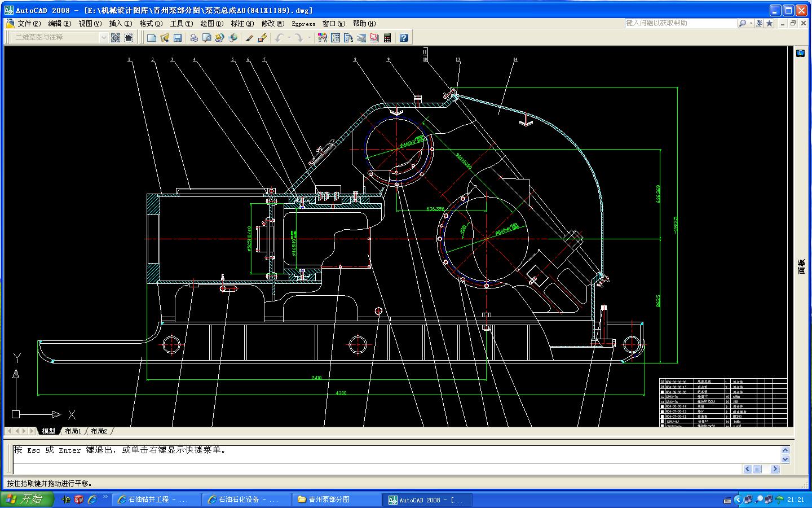This screenshot has height=508, width=812.
Task: Open the 文件(F) menu
Action: (x=29, y=24)
